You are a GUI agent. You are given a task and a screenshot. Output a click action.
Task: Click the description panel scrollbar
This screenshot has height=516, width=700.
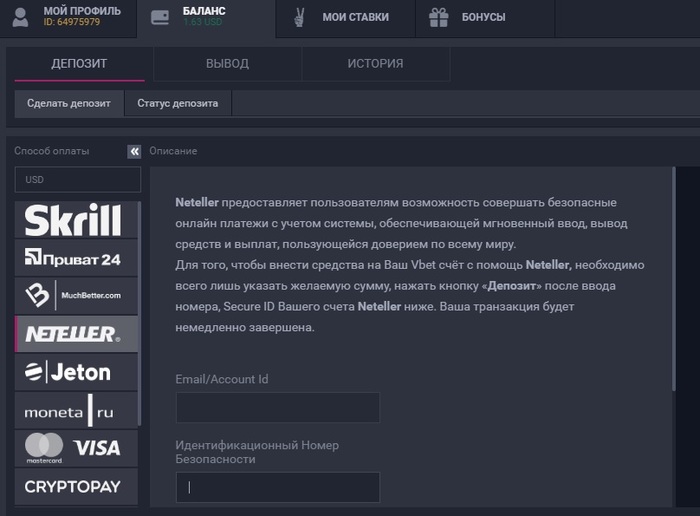pos(674,279)
